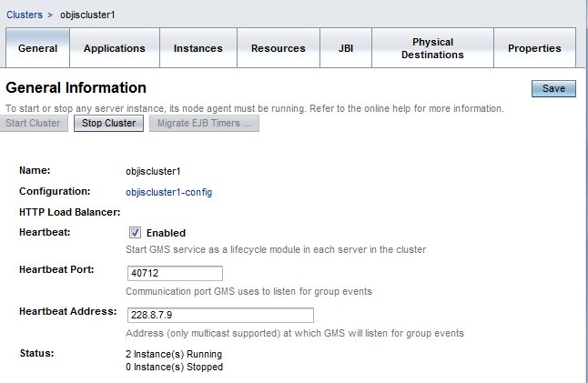Open the objiscluster1-config configuration link
The width and height of the screenshot is (588, 383).
coord(169,192)
